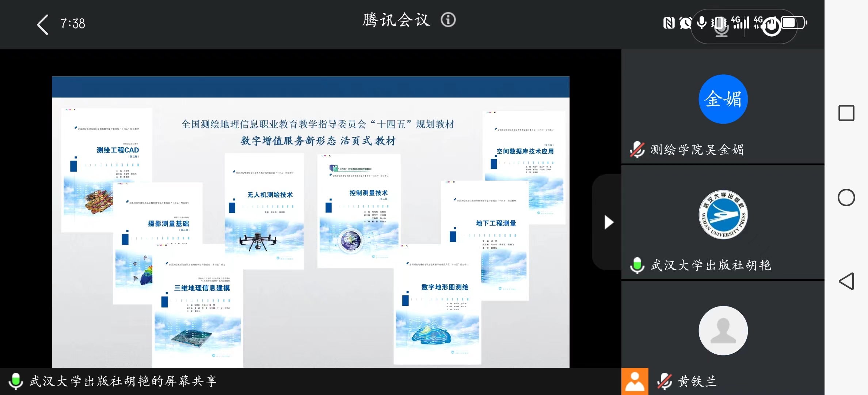The width and height of the screenshot is (868, 395).
Task: Tap the gray default profile avatar
Action: point(723,330)
